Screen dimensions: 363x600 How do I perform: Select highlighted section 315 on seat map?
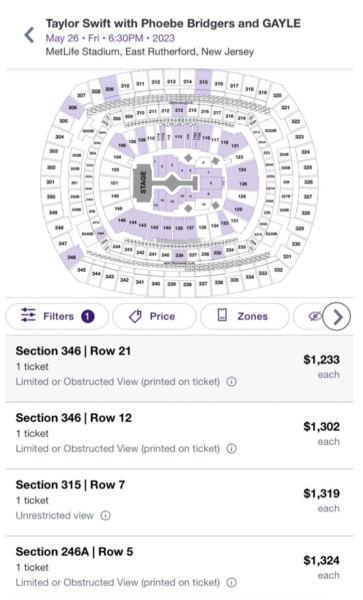coord(203,82)
